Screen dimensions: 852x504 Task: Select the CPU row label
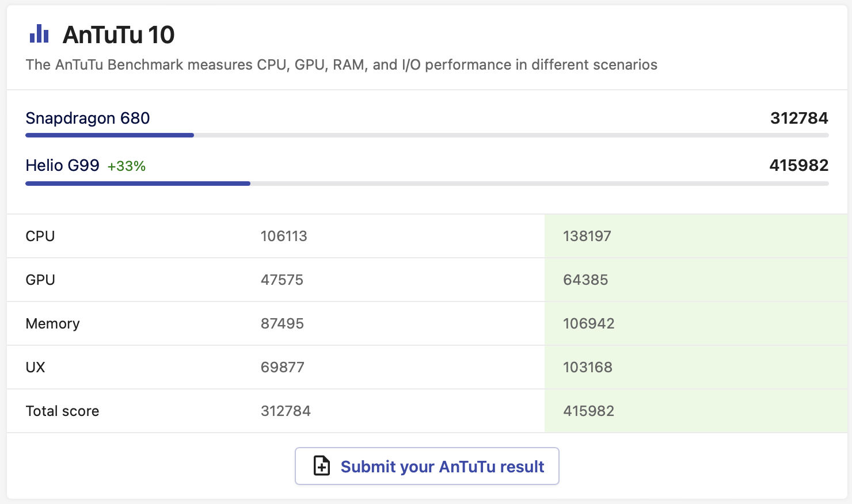coord(40,236)
